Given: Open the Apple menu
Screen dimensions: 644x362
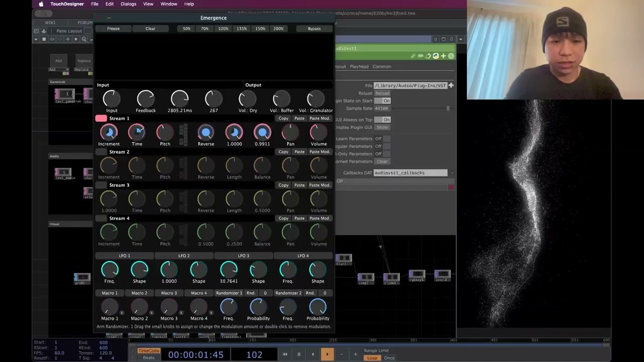Looking at the screenshot, I should pos(41,4).
